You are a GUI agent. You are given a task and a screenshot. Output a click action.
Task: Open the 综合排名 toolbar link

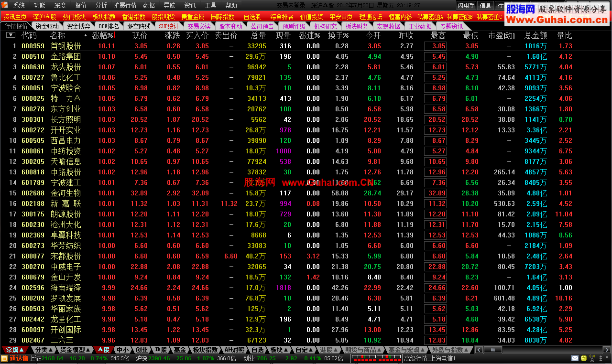click(282, 17)
